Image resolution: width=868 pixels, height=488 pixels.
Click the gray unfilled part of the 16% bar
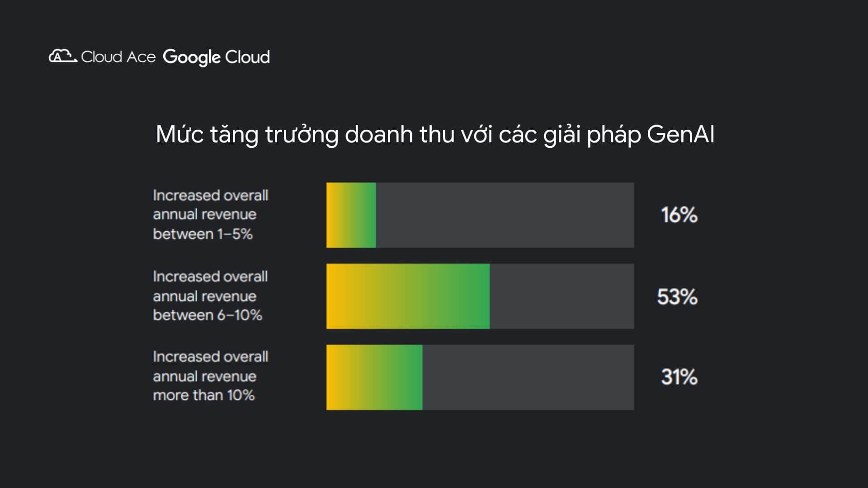505,215
